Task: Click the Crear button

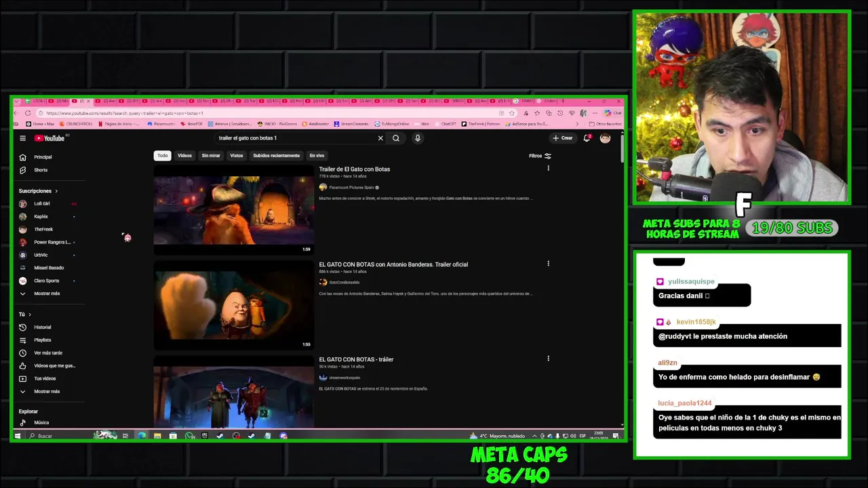Action: (x=563, y=138)
